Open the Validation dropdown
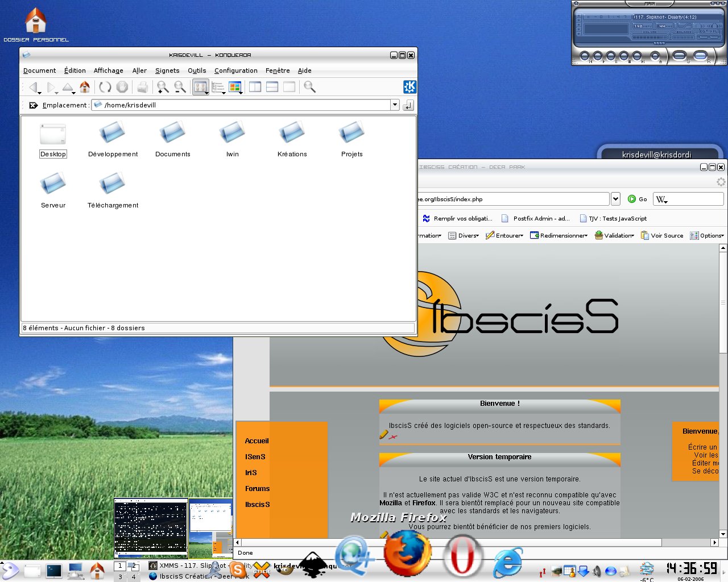 tap(614, 235)
